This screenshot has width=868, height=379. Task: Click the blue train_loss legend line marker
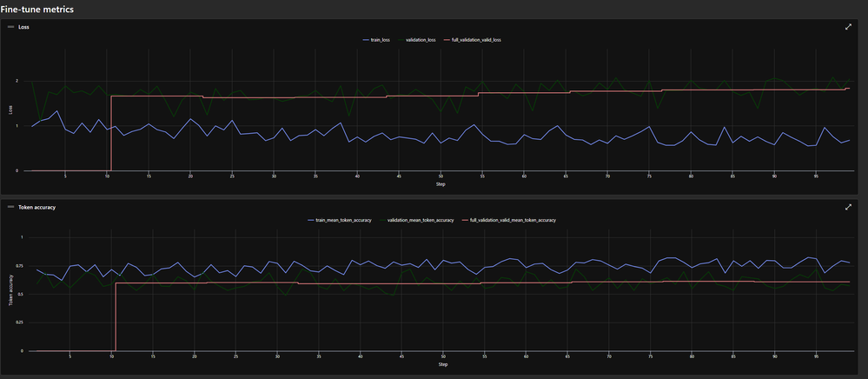pos(366,40)
